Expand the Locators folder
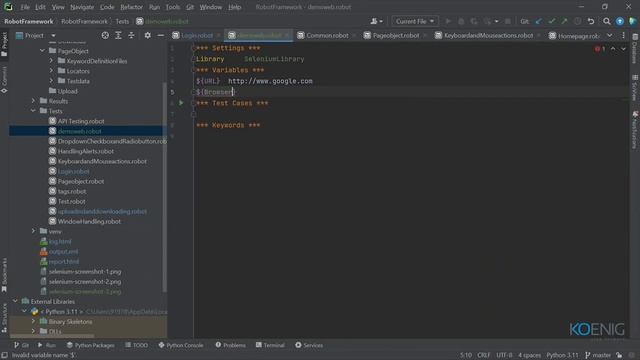 click(51, 71)
